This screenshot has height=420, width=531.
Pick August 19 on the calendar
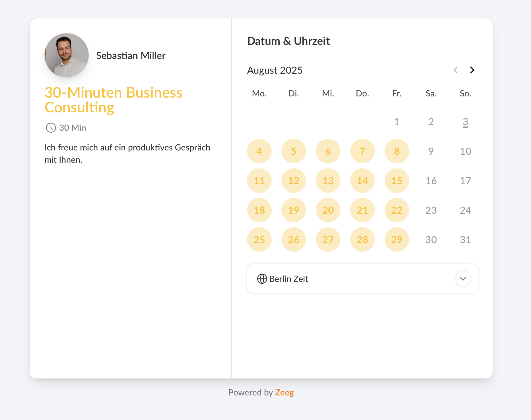pos(294,210)
